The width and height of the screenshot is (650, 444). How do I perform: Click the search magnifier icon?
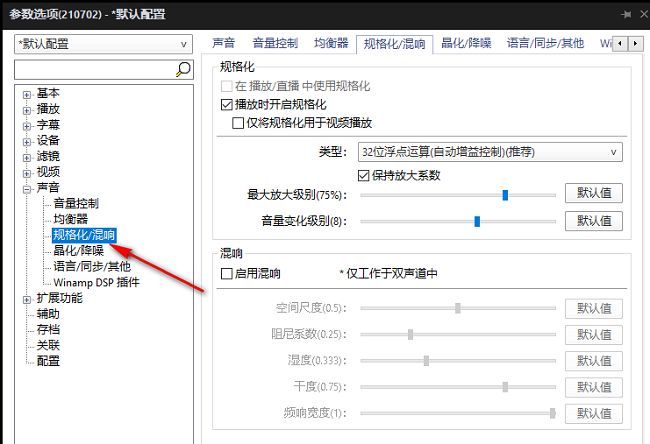tap(183, 69)
